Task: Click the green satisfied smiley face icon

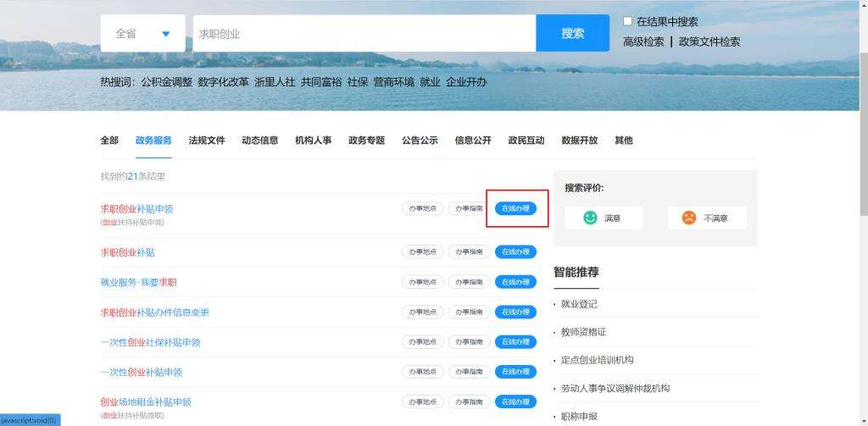Action: pyautogui.click(x=590, y=218)
